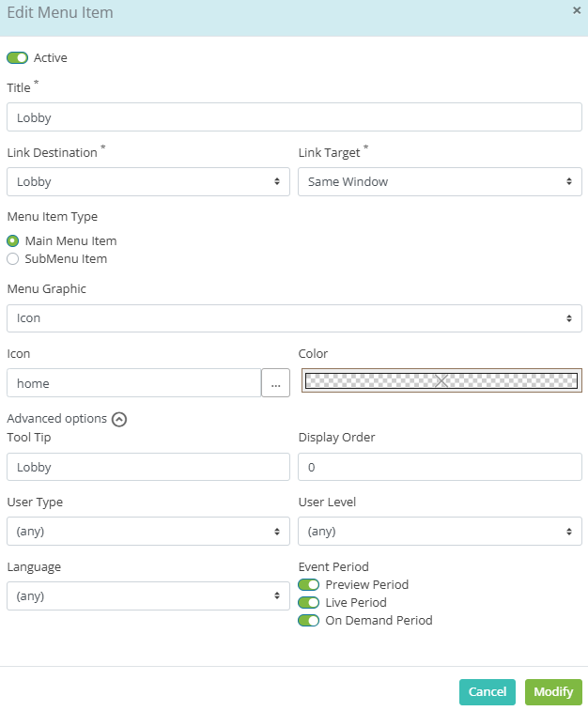Open icon picker ellipsis button
Image resolution: width=588 pixels, height=711 pixels.
(x=275, y=383)
